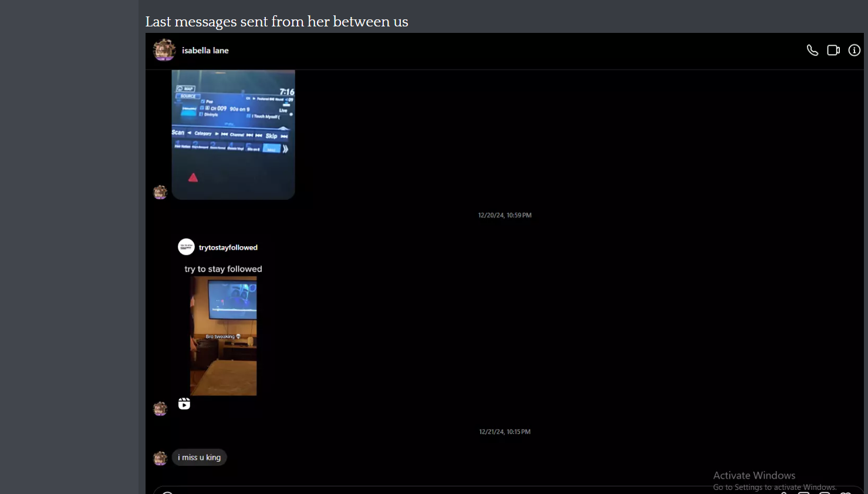Screen dimensions: 868x494
Task: Click the avatar beside the car radio photo
Action: click(160, 192)
